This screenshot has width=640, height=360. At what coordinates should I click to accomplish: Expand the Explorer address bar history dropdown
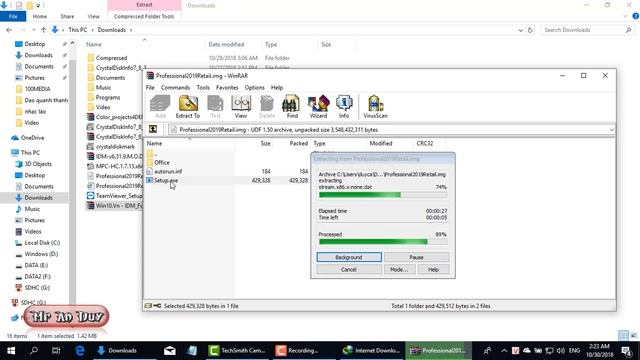[x=520, y=30]
